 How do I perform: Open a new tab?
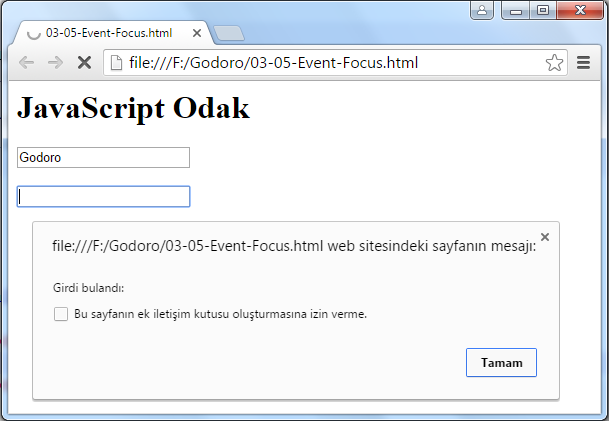(229, 33)
